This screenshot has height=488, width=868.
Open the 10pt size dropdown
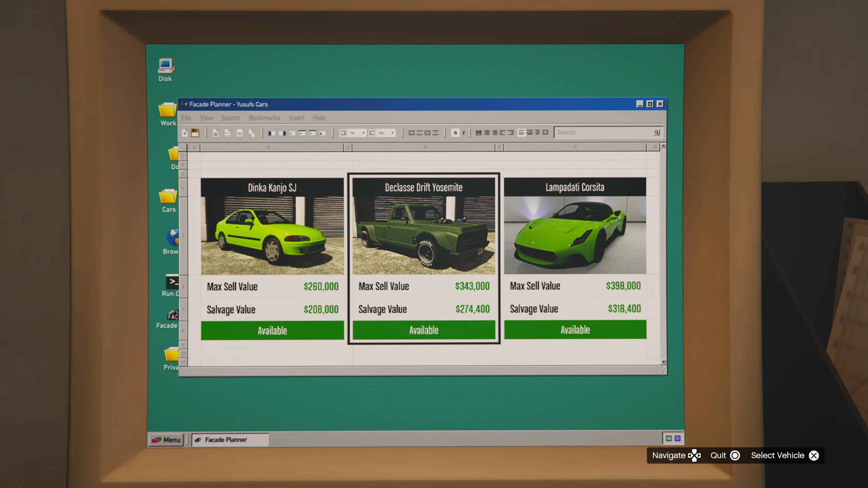pos(357,133)
